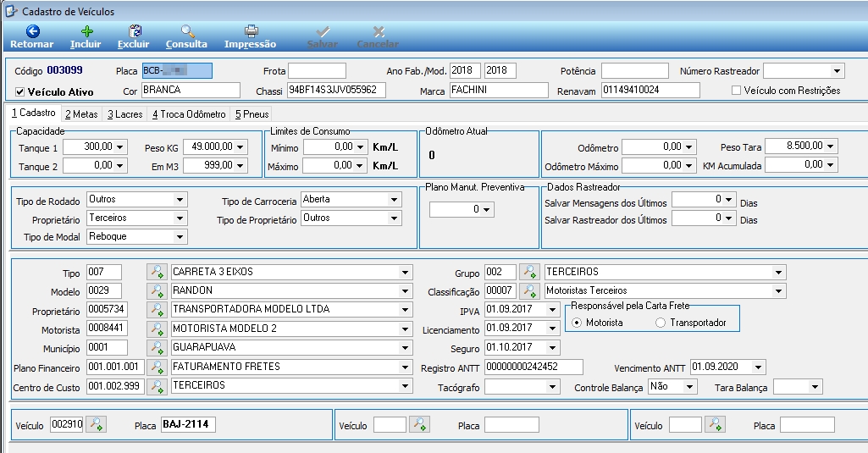Click the Placa field showing BAJ-2114
This screenshot has height=453, width=868.
coord(188,425)
